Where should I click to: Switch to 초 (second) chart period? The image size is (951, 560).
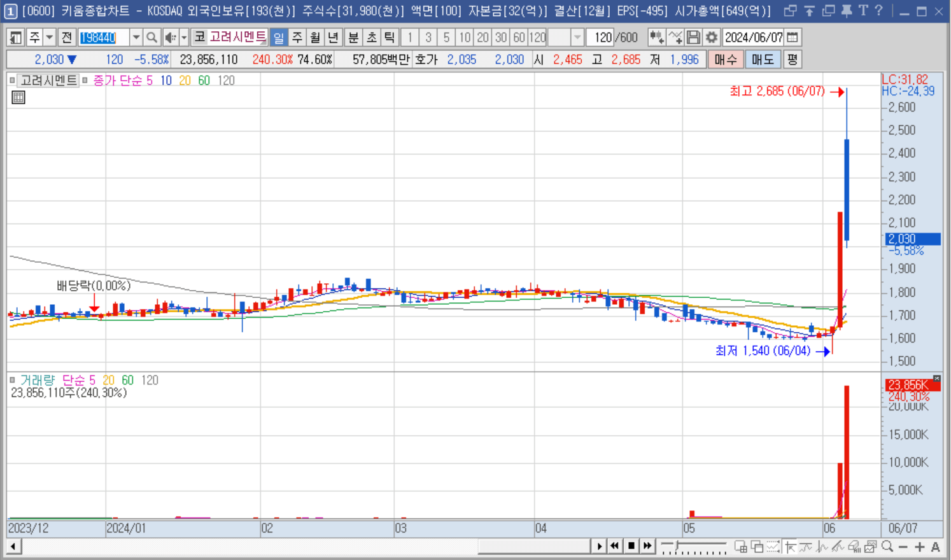371,38
